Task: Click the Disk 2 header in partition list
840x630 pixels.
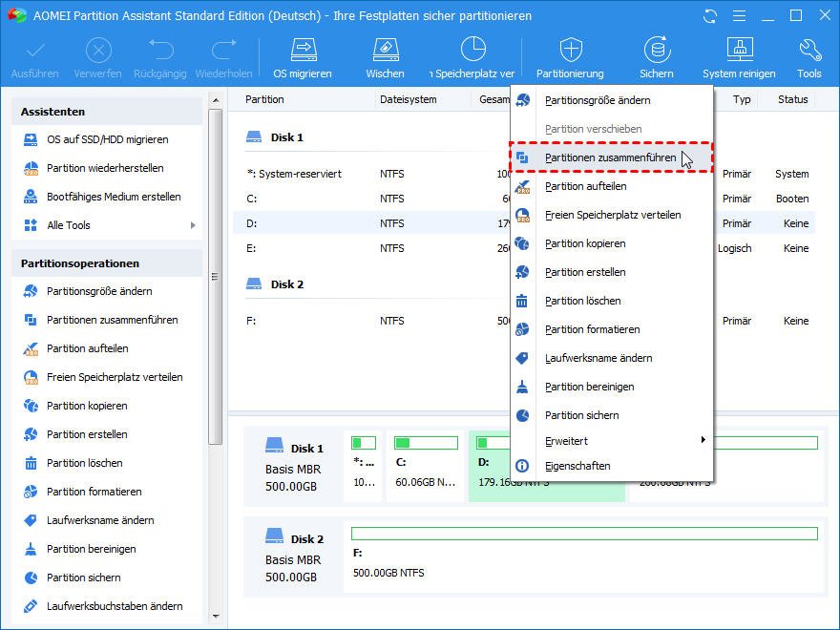Action: coord(275,284)
